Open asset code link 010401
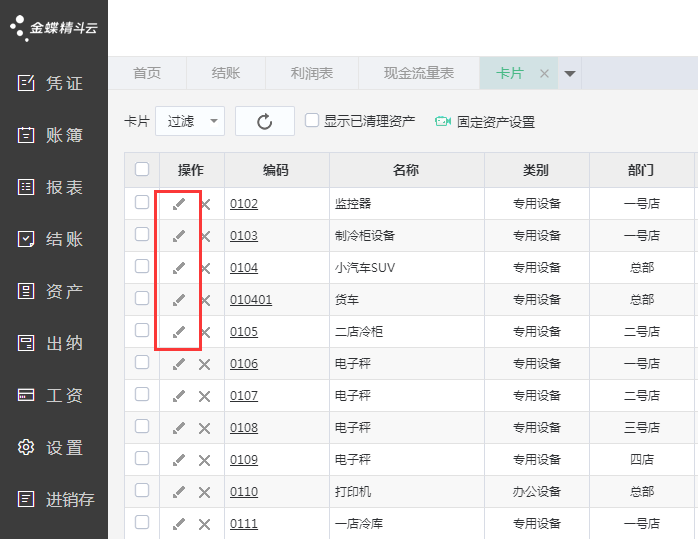The image size is (698, 539). (x=251, y=300)
